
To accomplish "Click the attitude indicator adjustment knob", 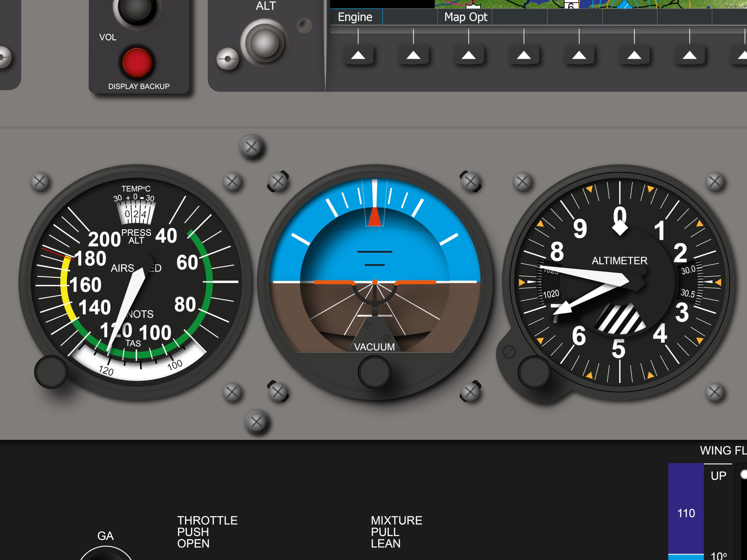I will pos(374,372).
